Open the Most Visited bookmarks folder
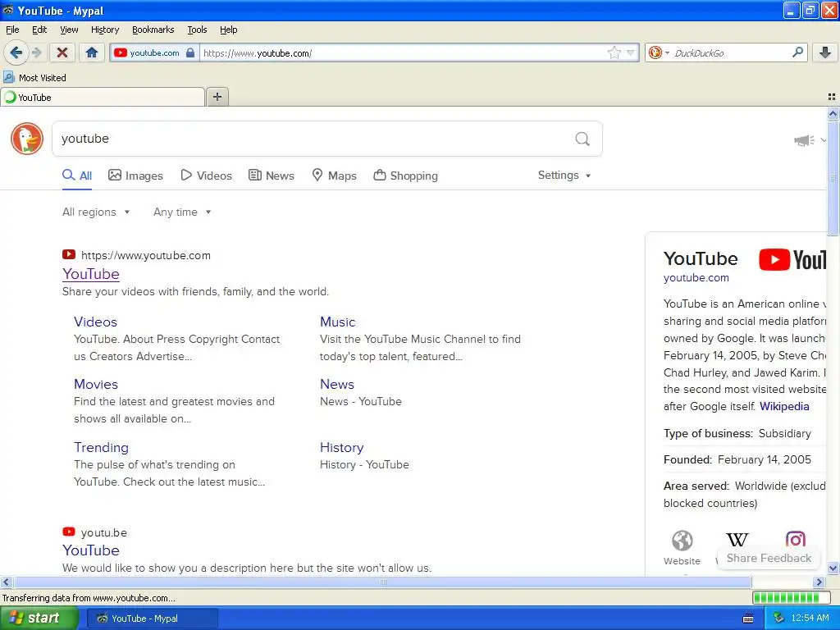The width and height of the screenshot is (840, 630). coord(34,78)
